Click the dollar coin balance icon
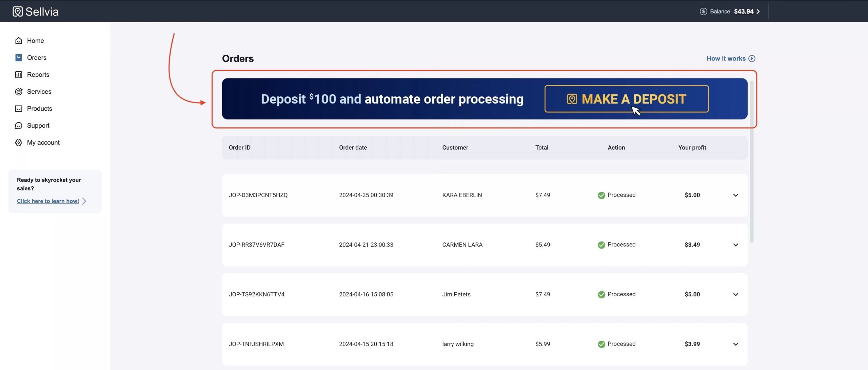This screenshot has height=370, width=868. 703,12
